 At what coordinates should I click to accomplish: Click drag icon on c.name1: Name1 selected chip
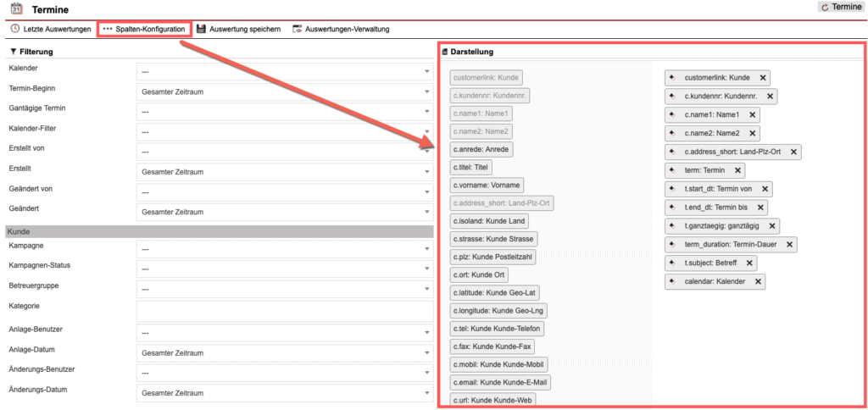click(671, 114)
